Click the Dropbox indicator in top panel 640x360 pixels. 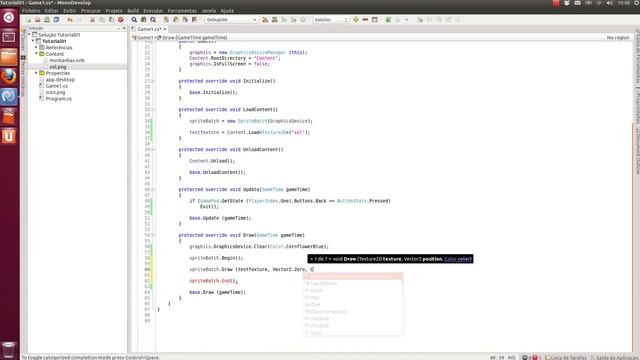(x=567, y=3)
